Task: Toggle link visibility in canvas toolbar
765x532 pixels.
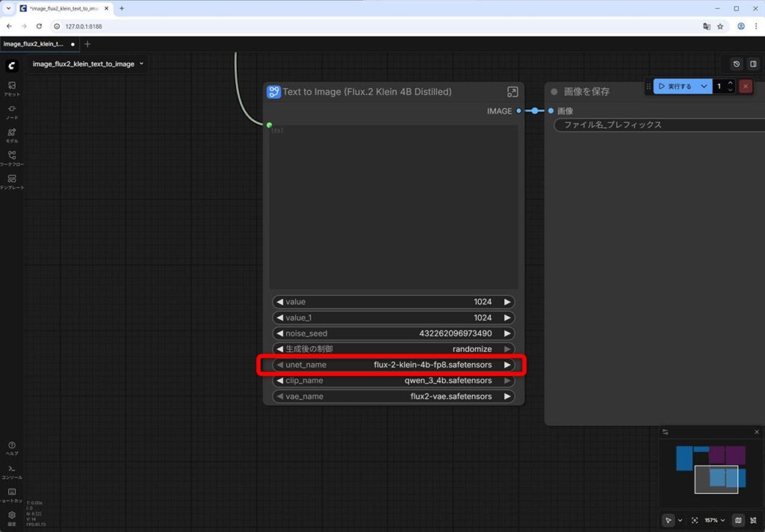Action: pos(753,520)
